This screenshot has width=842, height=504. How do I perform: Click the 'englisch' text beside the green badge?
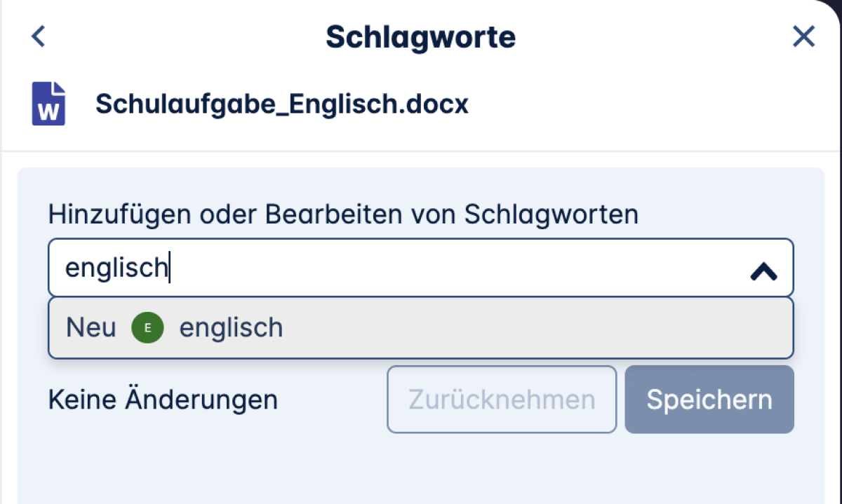click(232, 328)
